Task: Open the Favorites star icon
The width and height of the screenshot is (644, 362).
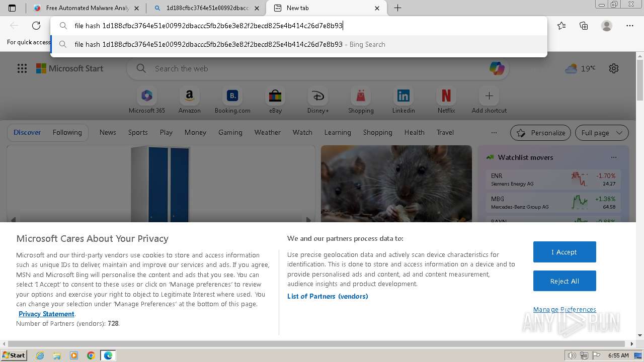Action: click(x=561, y=26)
